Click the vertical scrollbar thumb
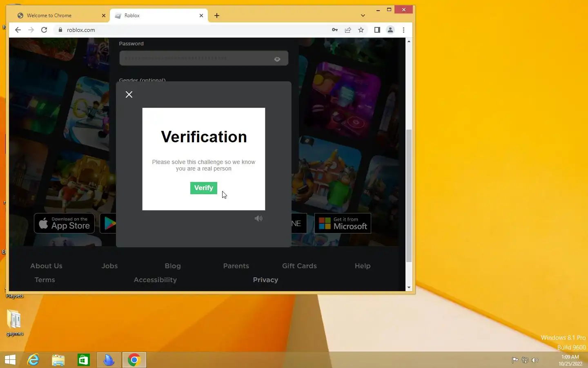588x368 pixels. point(409,195)
